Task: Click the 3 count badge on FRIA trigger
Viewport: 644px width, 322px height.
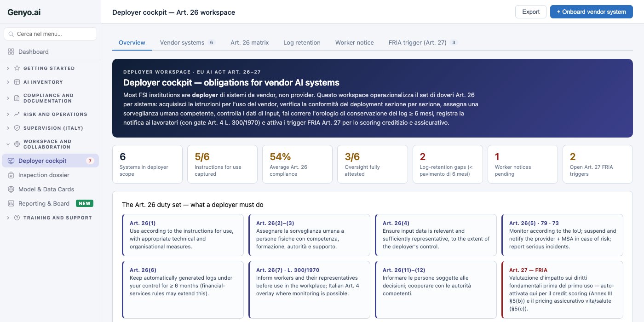Action: (x=454, y=42)
